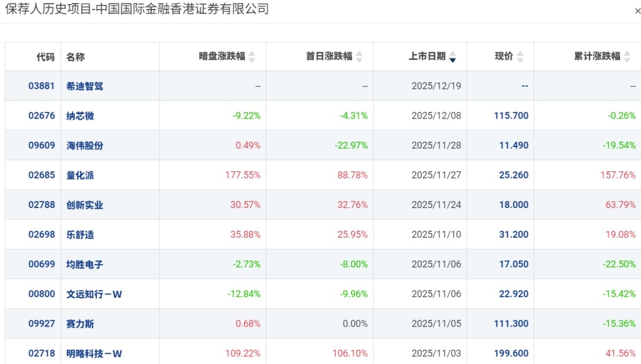
Task: Open 乐舒适 stock details
Action: pyautogui.click(x=80, y=234)
